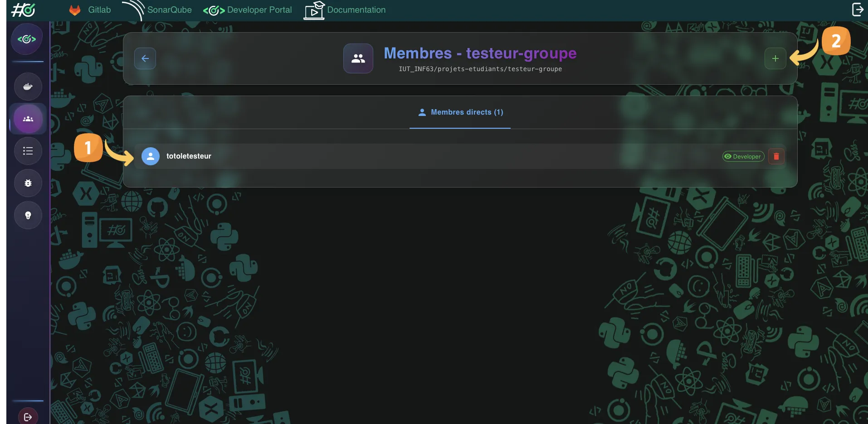Click the bug report icon in sidebar

click(28, 183)
